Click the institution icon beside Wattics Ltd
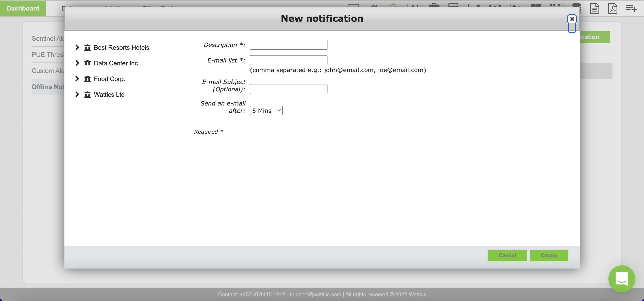644x301 pixels. click(87, 95)
